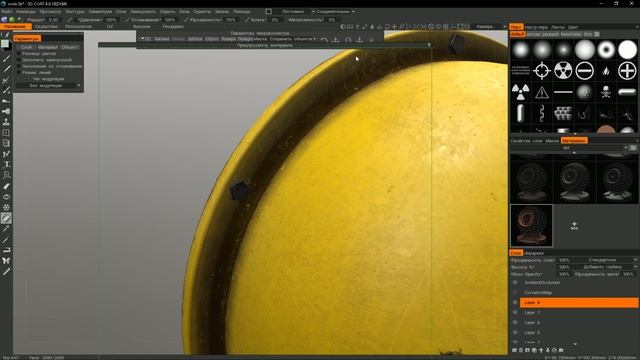640x360 pixels.
Task: Click the purple sphere icon beside Радиус
Action: pos(4,20)
